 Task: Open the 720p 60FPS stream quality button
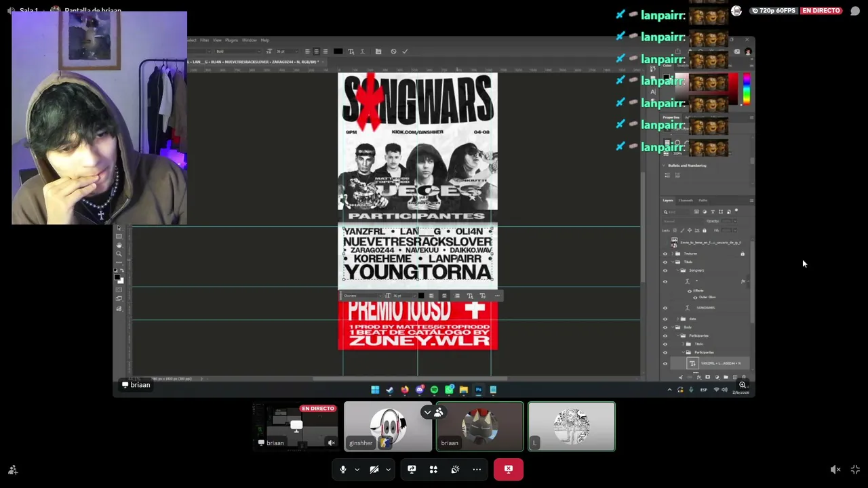point(774,11)
